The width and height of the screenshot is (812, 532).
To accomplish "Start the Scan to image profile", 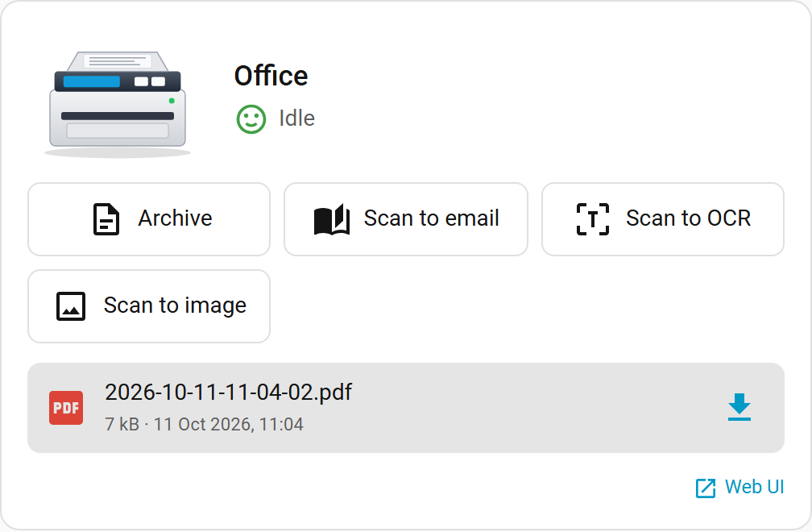I will 149,306.
